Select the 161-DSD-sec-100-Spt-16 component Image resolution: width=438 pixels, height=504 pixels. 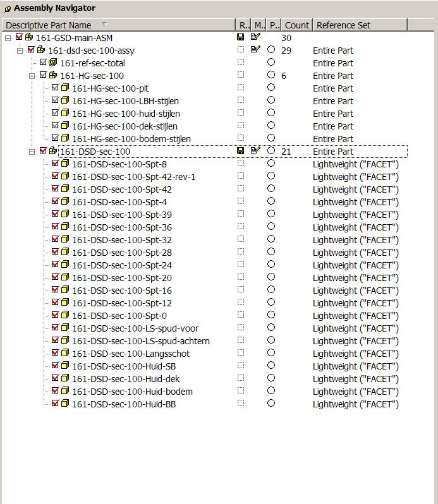pos(122,291)
